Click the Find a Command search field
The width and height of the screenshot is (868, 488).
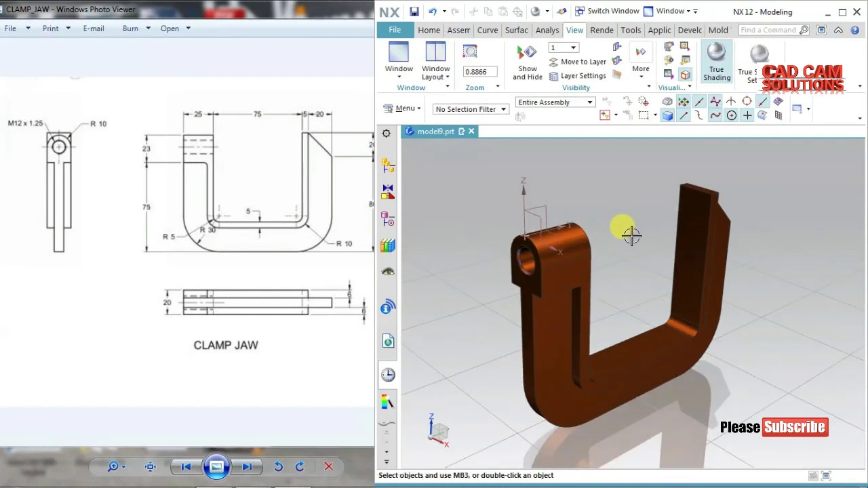[x=774, y=30]
